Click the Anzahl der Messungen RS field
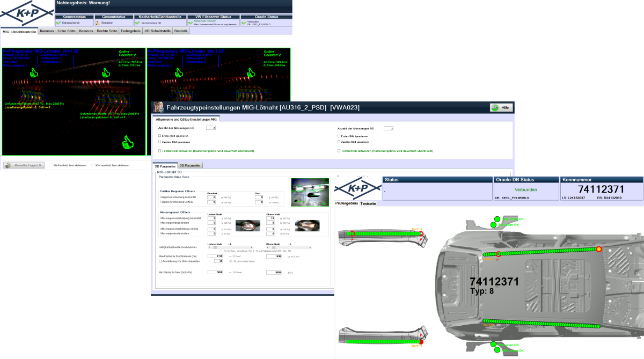The width and height of the screenshot is (644, 359). pyautogui.click(x=389, y=128)
